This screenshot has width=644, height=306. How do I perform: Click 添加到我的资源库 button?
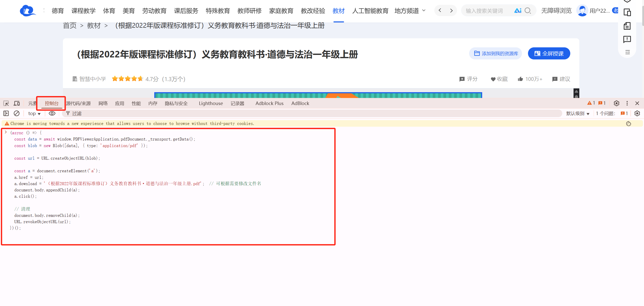[x=495, y=53]
